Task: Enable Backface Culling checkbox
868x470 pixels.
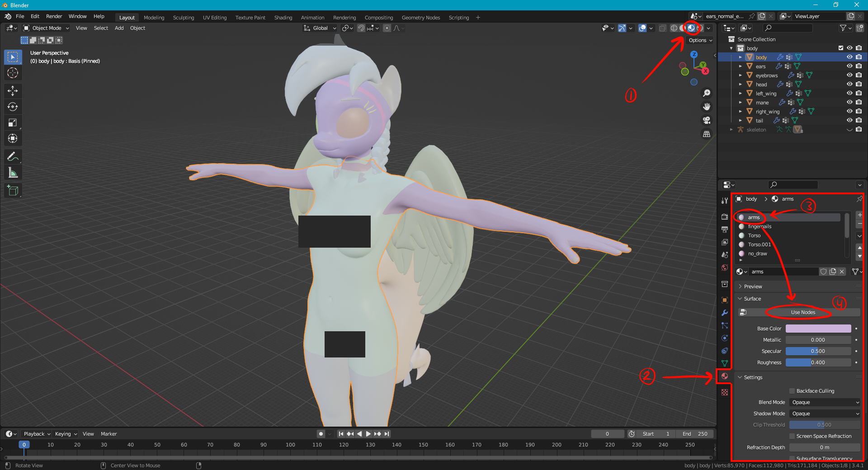Action: click(792, 391)
